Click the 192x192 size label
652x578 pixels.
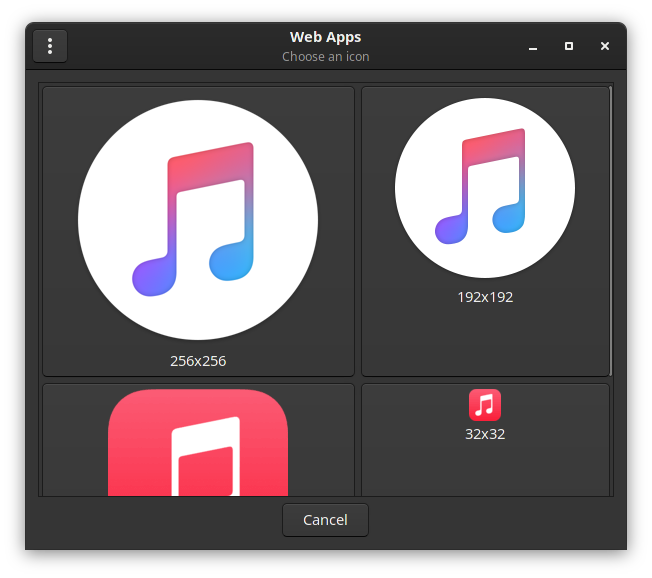coord(485,297)
